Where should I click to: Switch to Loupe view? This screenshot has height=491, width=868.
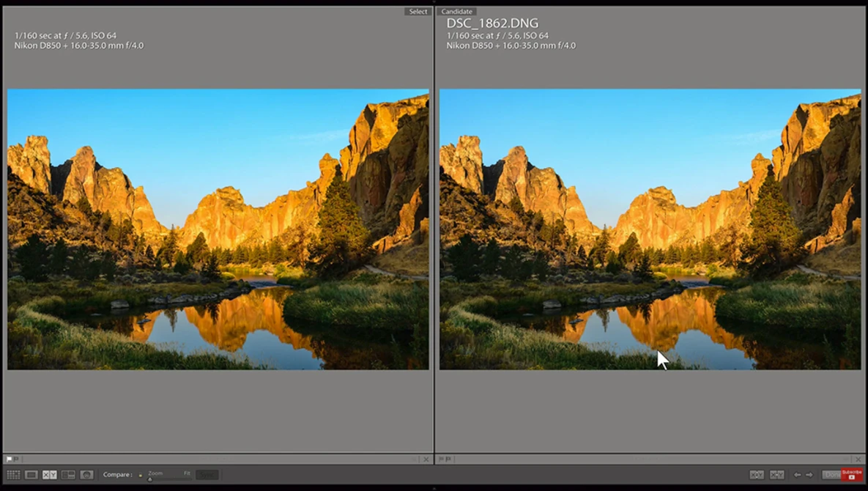click(31, 475)
